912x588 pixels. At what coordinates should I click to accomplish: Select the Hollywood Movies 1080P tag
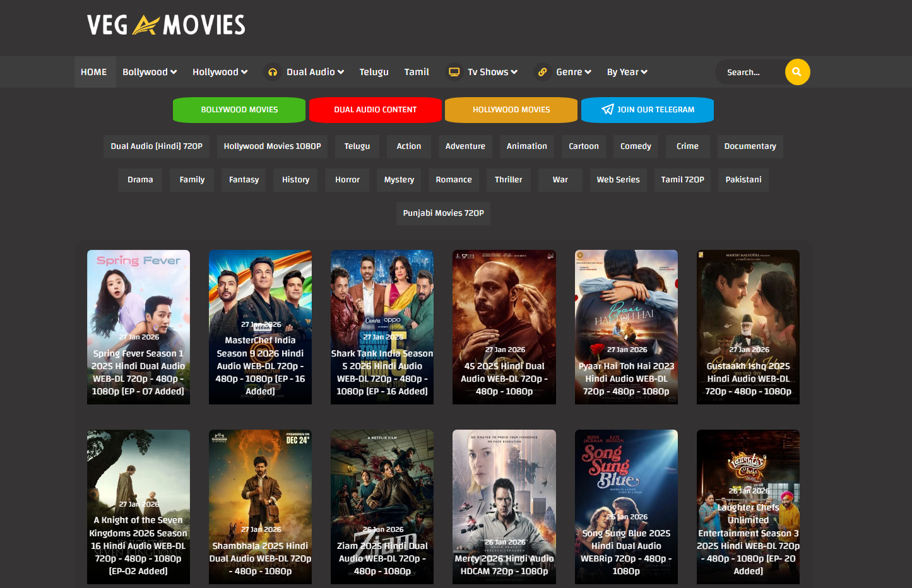[x=273, y=146]
